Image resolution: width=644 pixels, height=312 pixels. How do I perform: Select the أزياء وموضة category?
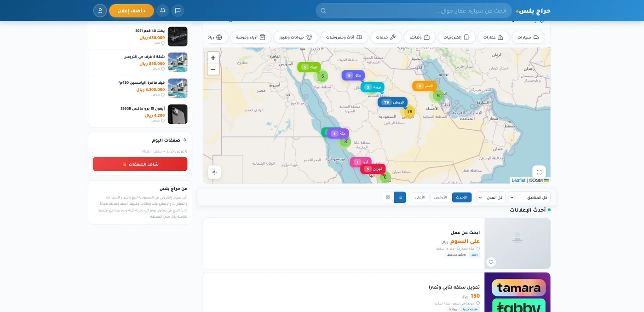pos(251,37)
